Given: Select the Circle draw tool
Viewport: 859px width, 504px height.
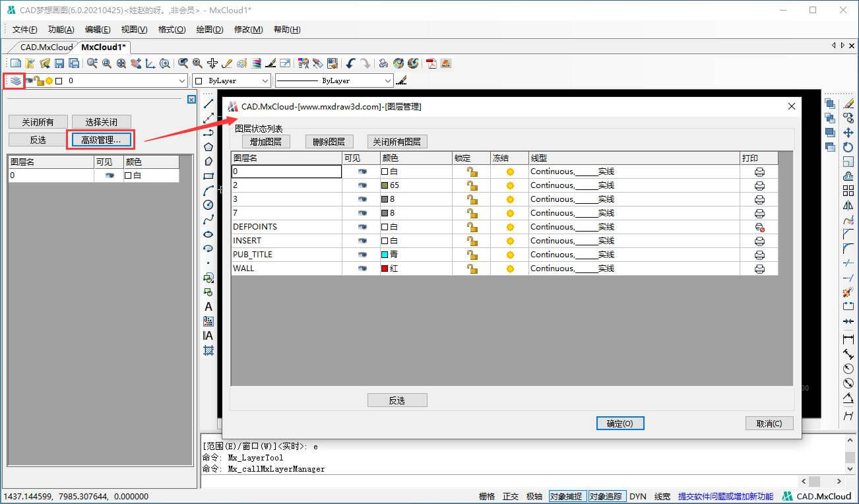Looking at the screenshot, I should tap(208, 205).
